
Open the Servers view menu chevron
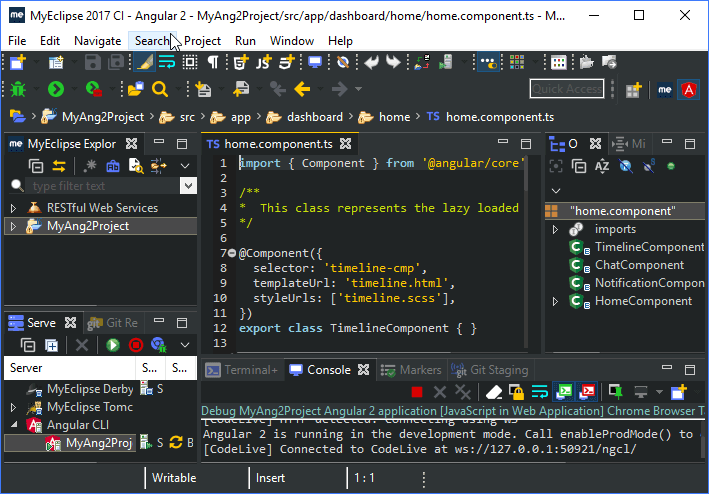185,345
